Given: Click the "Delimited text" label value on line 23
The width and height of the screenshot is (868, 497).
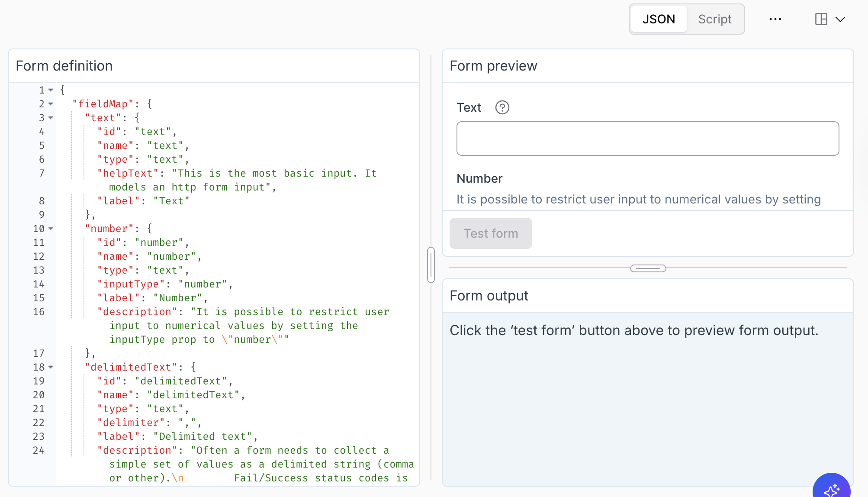Looking at the screenshot, I should coord(203,436).
